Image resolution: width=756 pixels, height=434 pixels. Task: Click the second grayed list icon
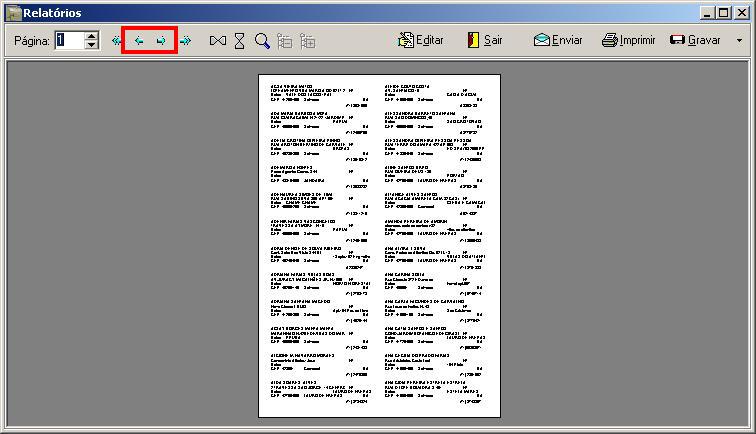click(307, 41)
